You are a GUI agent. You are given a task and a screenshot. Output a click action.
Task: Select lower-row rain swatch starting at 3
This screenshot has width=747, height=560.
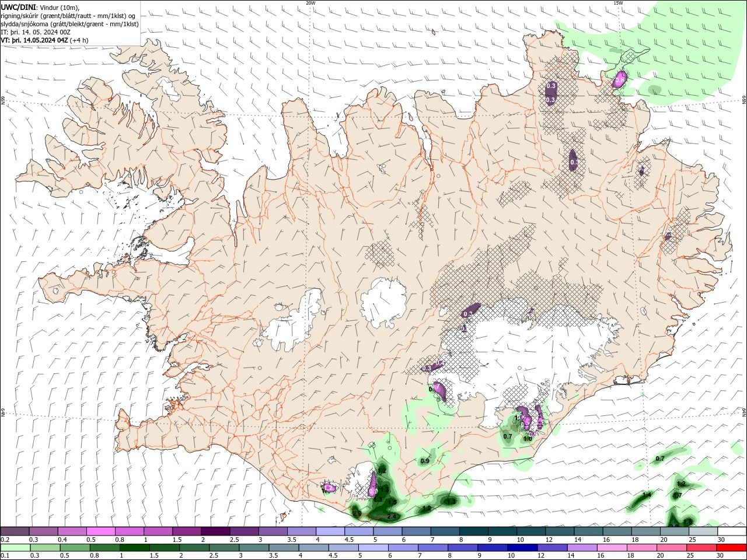click(x=254, y=548)
